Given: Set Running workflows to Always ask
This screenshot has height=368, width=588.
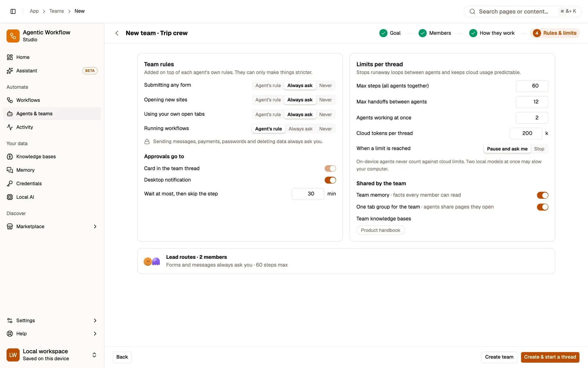Looking at the screenshot, I should point(300,129).
